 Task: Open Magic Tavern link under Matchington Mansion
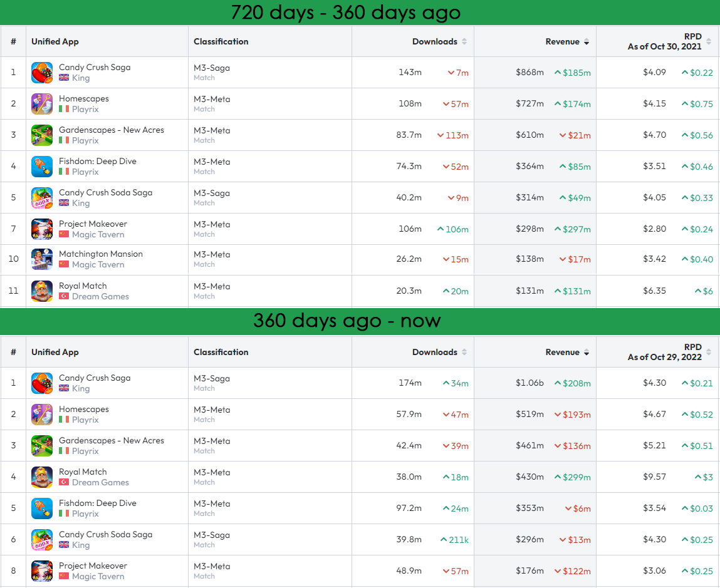[x=98, y=264]
